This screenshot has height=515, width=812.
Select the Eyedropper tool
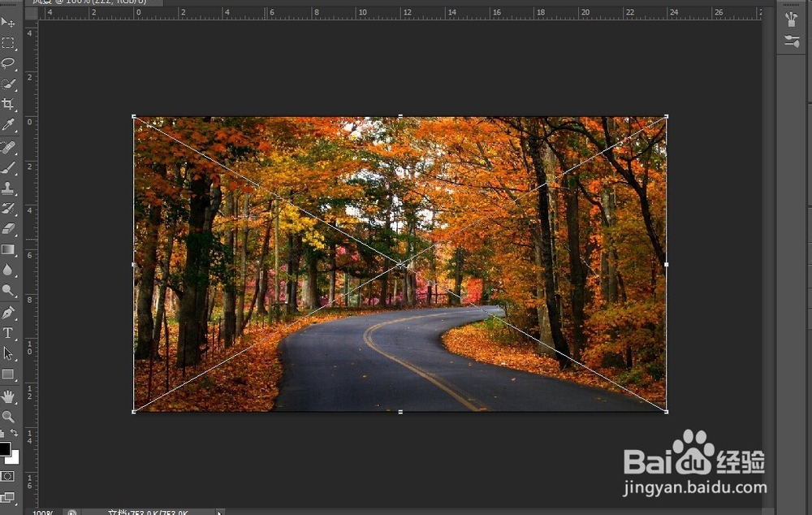pos(8,124)
